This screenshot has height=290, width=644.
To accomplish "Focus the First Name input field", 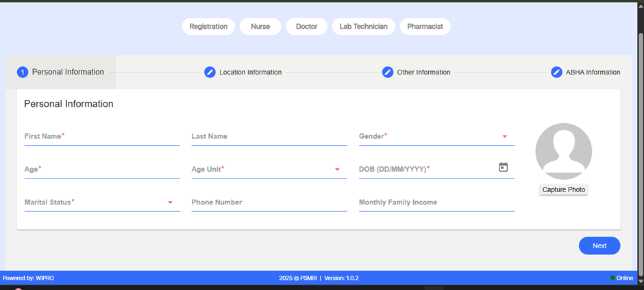I will 101,137.
